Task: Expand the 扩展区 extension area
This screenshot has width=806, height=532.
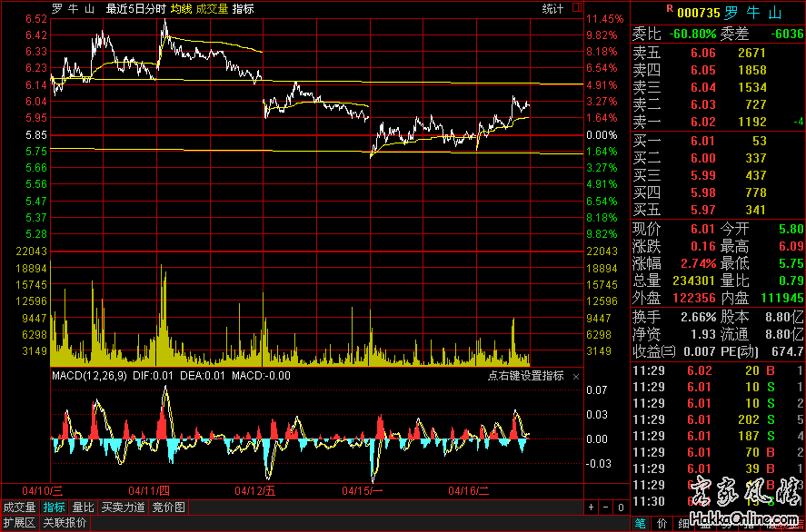Action: (18, 523)
